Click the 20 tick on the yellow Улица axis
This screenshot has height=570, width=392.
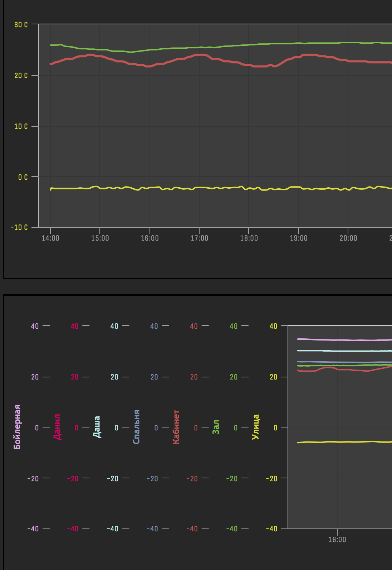click(x=273, y=377)
